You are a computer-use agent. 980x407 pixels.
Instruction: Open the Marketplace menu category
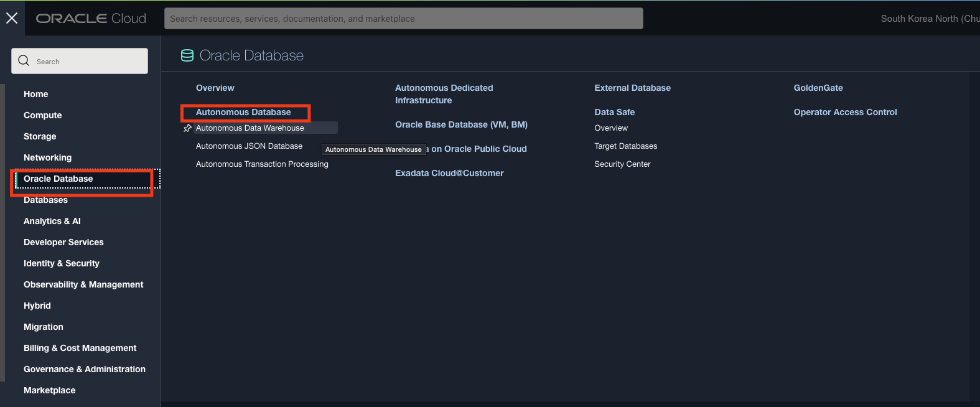click(x=50, y=390)
